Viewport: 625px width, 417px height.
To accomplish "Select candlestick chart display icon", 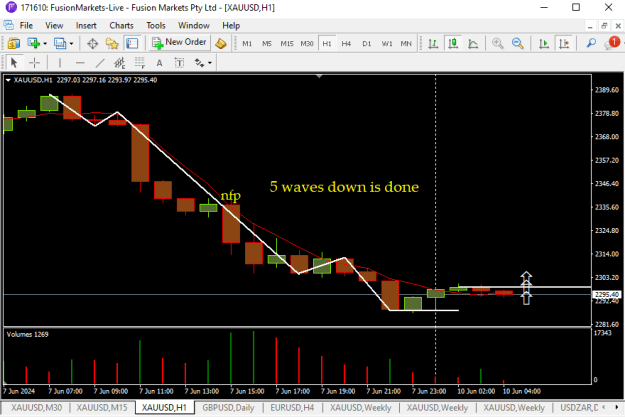I will point(453,43).
